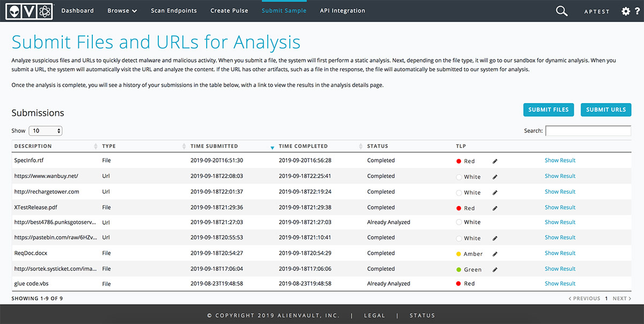Screen dimensions: 644x324
Task: Sort by Description using its sort arrows
Action: [96, 146]
